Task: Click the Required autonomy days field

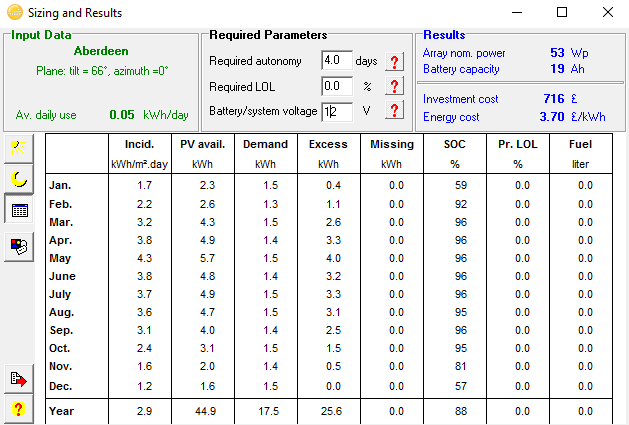Action: [337, 62]
